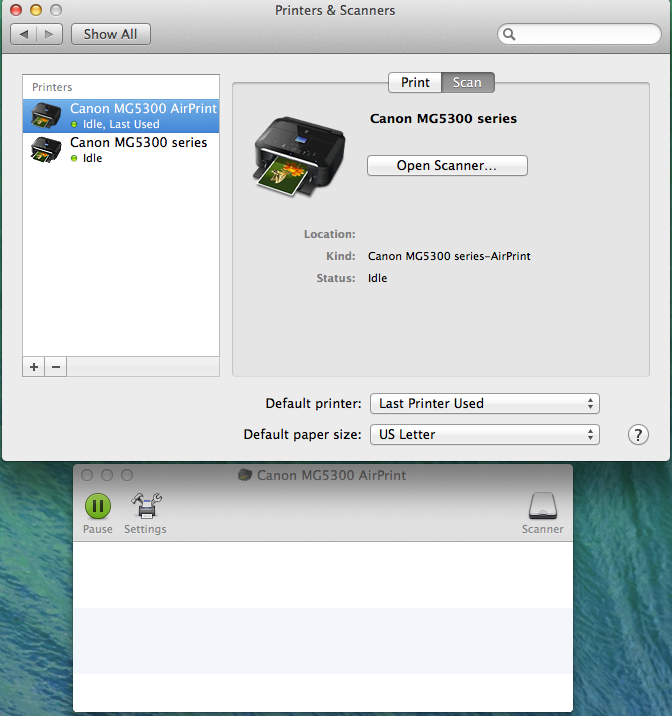Minimize the Printers & Scanners window
672x716 pixels.
[36, 10]
